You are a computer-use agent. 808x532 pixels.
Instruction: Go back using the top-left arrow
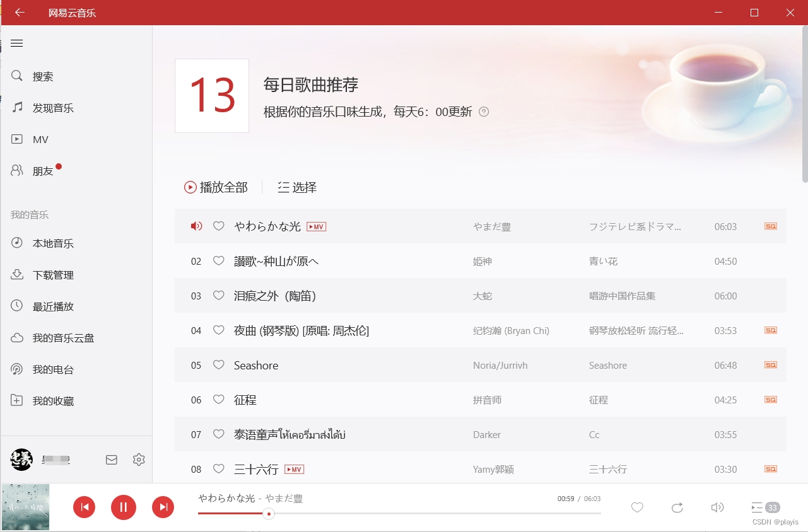(x=20, y=13)
